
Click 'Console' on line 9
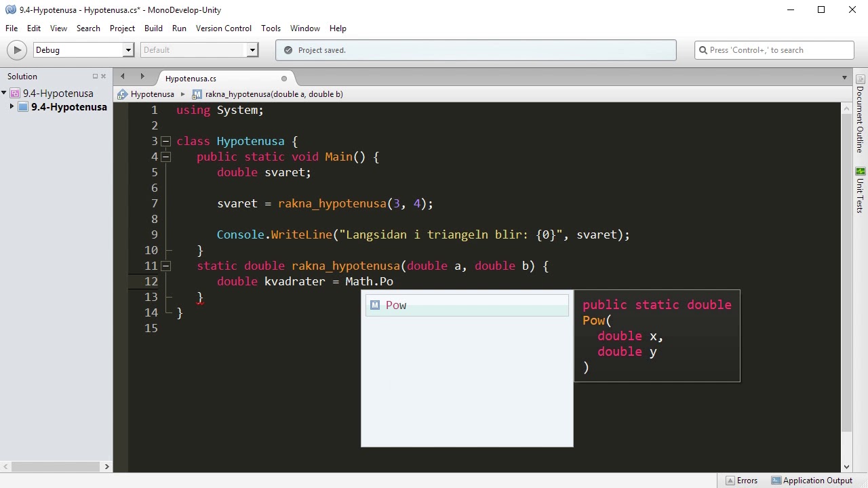pos(241,235)
